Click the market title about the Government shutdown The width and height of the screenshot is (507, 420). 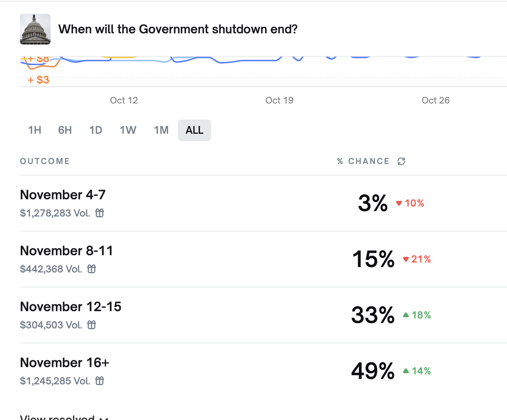178,29
